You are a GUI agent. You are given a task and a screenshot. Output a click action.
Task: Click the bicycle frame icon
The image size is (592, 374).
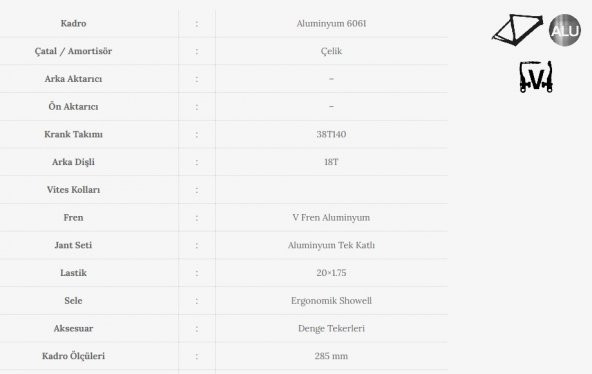pyautogui.click(x=518, y=30)
